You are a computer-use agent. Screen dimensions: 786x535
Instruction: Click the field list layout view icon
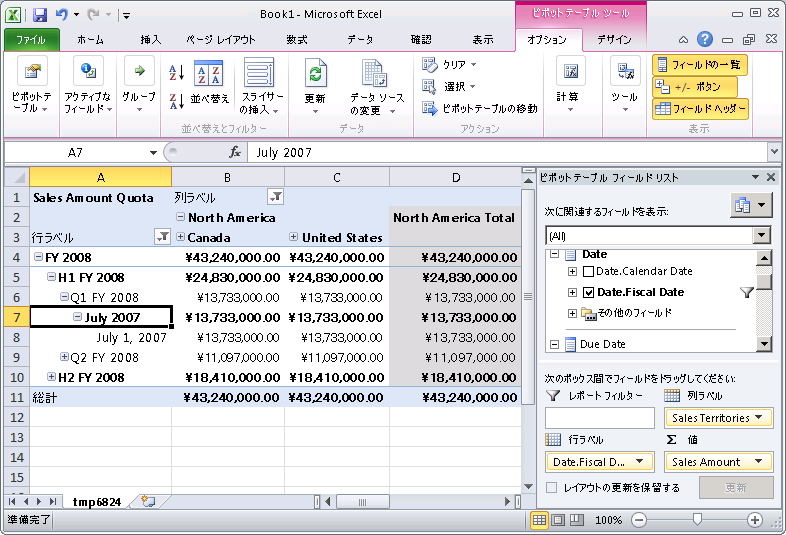point(751,205)
